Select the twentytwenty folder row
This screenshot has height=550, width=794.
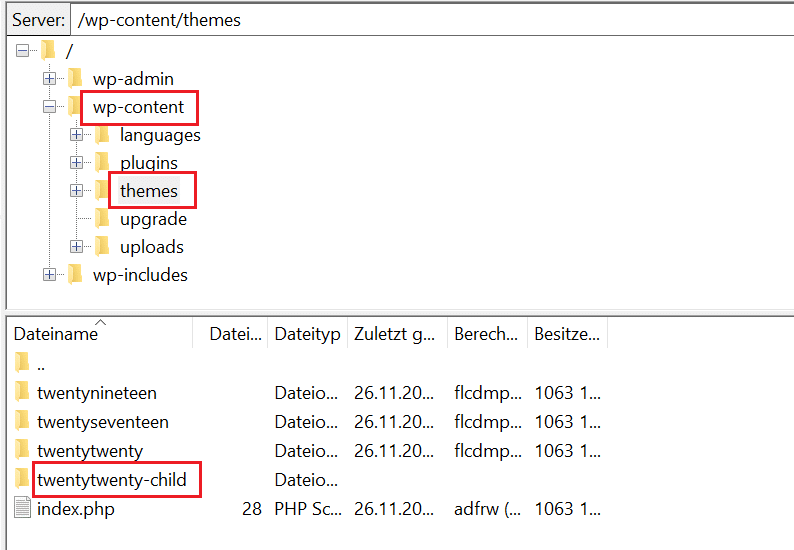coord(90,451)
